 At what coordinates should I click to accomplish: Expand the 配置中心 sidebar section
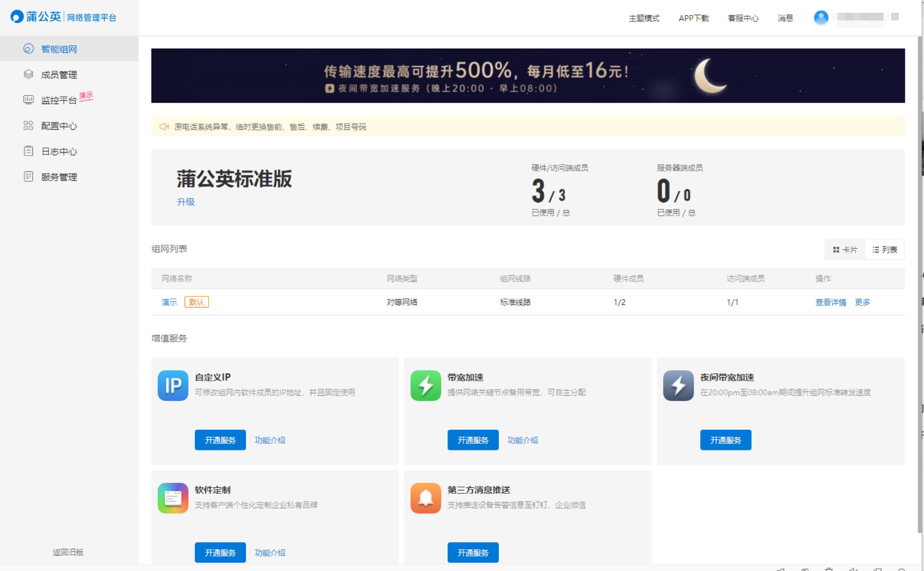pyautogui.click(x=59, y=126)
